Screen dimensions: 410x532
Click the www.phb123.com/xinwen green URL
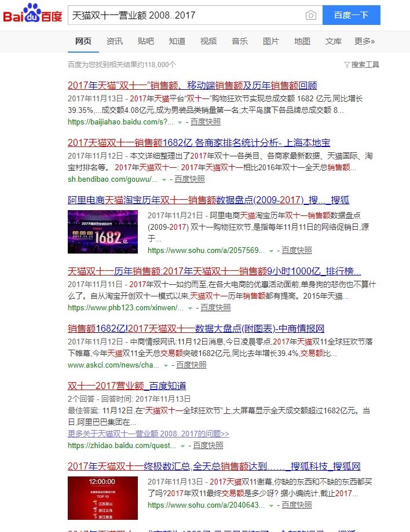126,308
